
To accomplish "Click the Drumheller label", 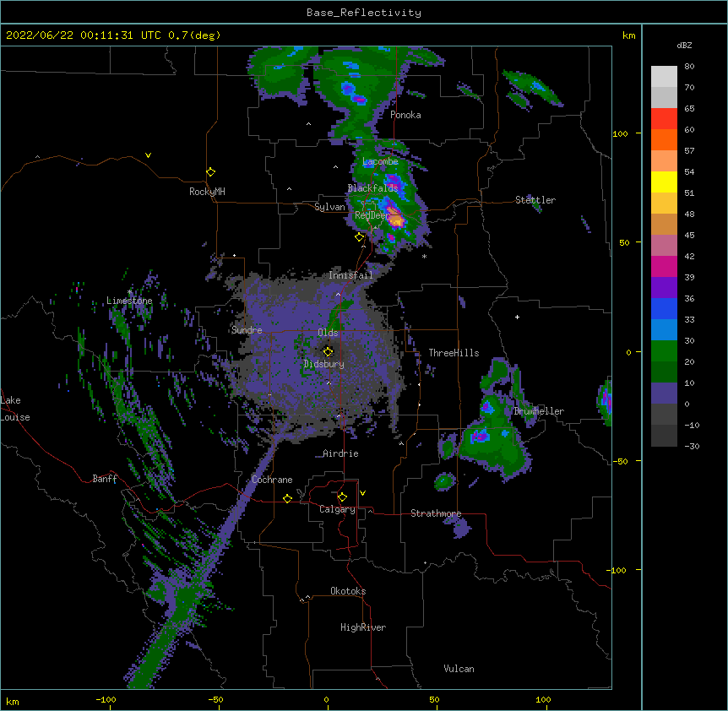I will click(539, 411).
